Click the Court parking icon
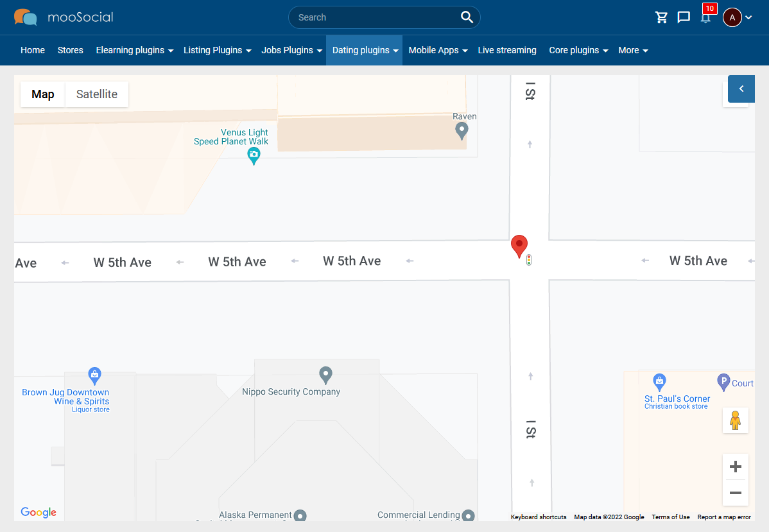Viewport: 769px width, 532px height. tap(723, 382)
